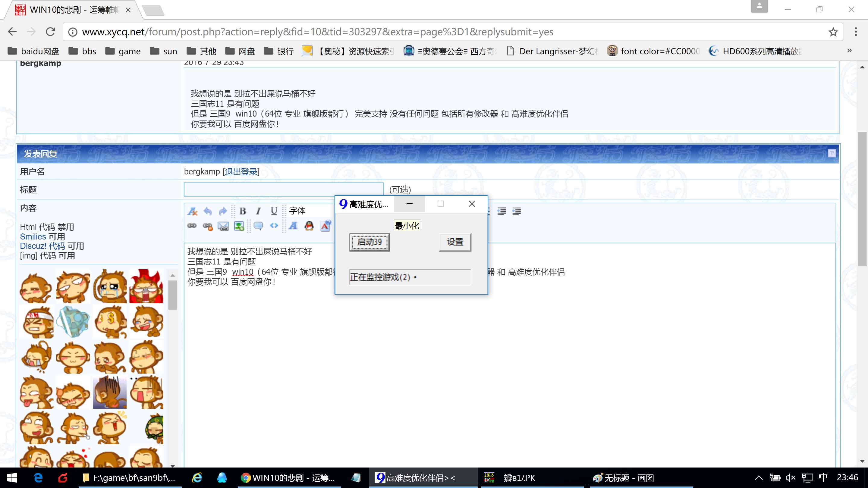The image size is (868, 488).
Task: Click the undo arrow in editor toolbar
Action: [208, 211]
